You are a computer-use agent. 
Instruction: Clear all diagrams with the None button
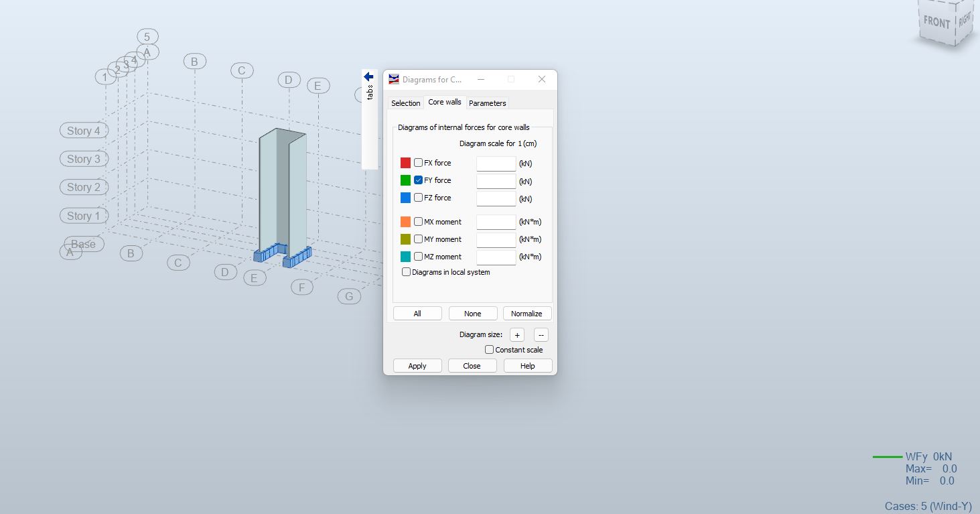pos(472,313)
